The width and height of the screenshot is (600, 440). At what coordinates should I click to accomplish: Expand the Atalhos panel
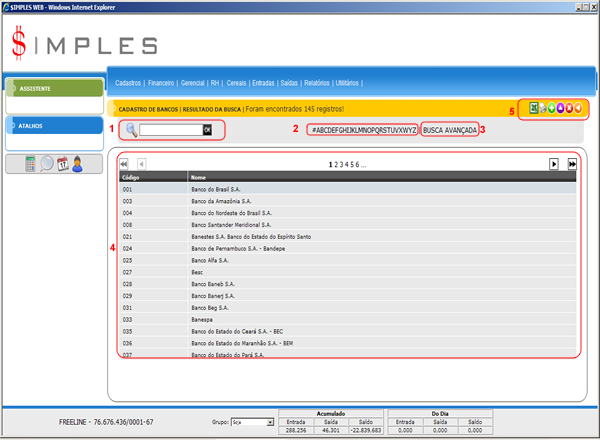pyautogui.click(x=52, y=126)
